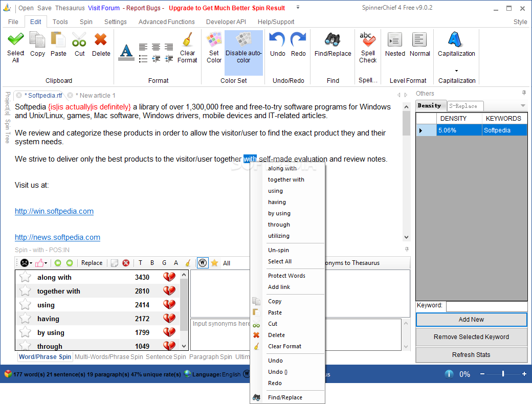Switch to Multi-Words/Phrase Spin tab
Screen dimensions: 532x404
coord(109,357)
